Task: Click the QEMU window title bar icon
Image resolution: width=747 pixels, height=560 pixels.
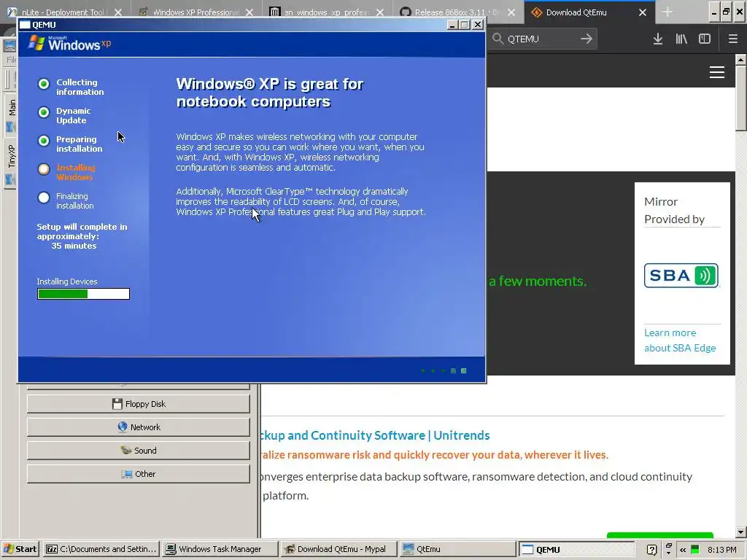Action: pyautogui.click(x=25, y=25)
